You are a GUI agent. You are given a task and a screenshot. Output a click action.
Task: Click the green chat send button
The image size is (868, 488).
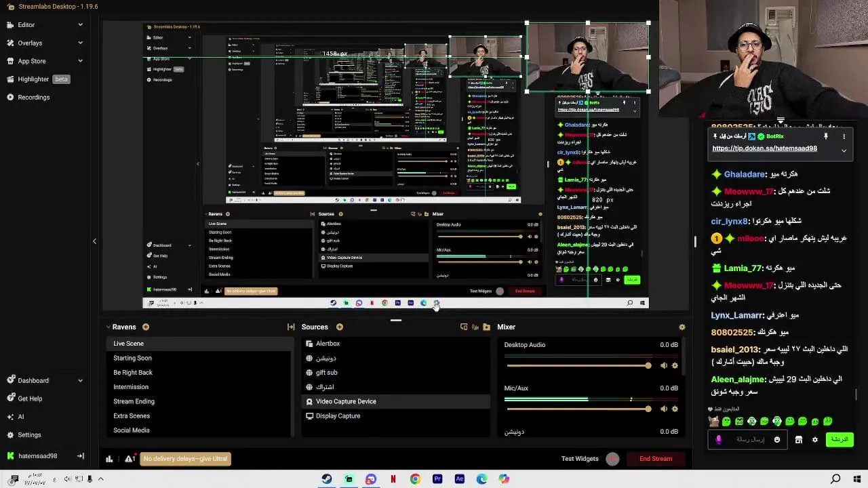click(840, 440)
